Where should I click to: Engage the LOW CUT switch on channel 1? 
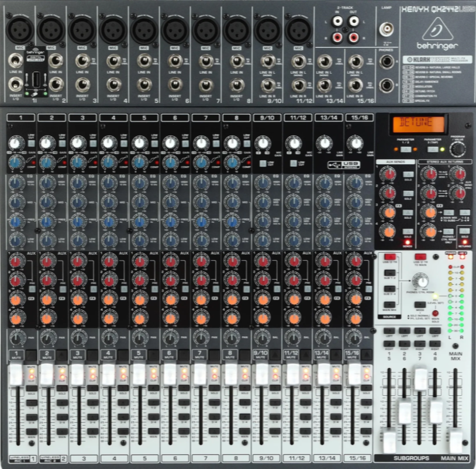pyautogui.click(x=32, y=143)
